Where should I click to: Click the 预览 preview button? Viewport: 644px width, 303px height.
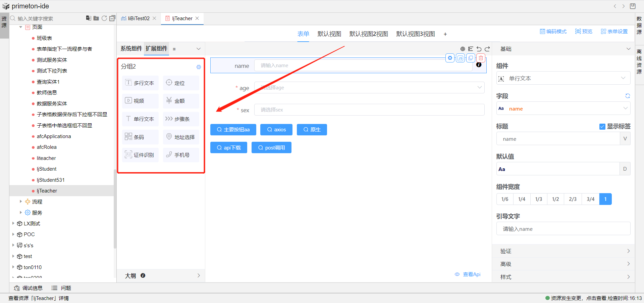click(584, 31)
